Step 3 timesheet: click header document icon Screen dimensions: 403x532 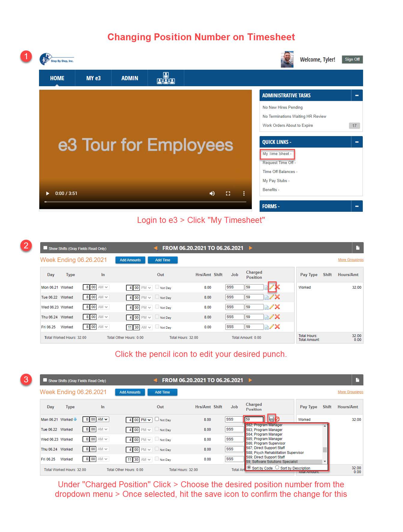[x=357, y=380]
